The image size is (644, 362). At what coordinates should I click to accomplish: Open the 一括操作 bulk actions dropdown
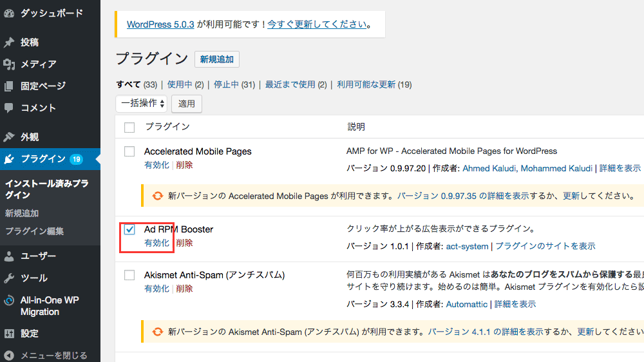[141, 103]
